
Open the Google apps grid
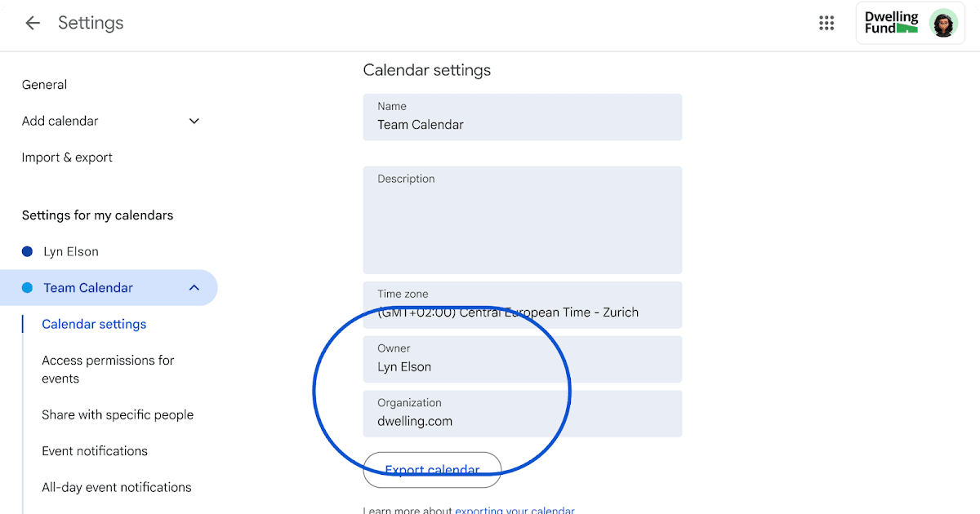click(826, 23)
